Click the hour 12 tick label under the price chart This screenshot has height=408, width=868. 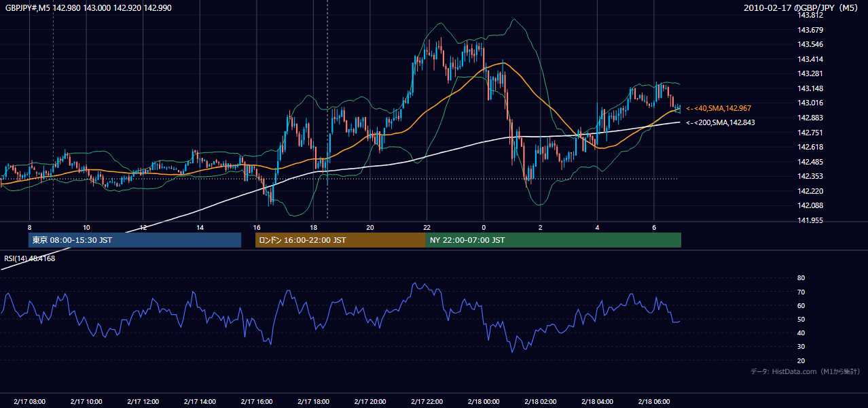143,227
